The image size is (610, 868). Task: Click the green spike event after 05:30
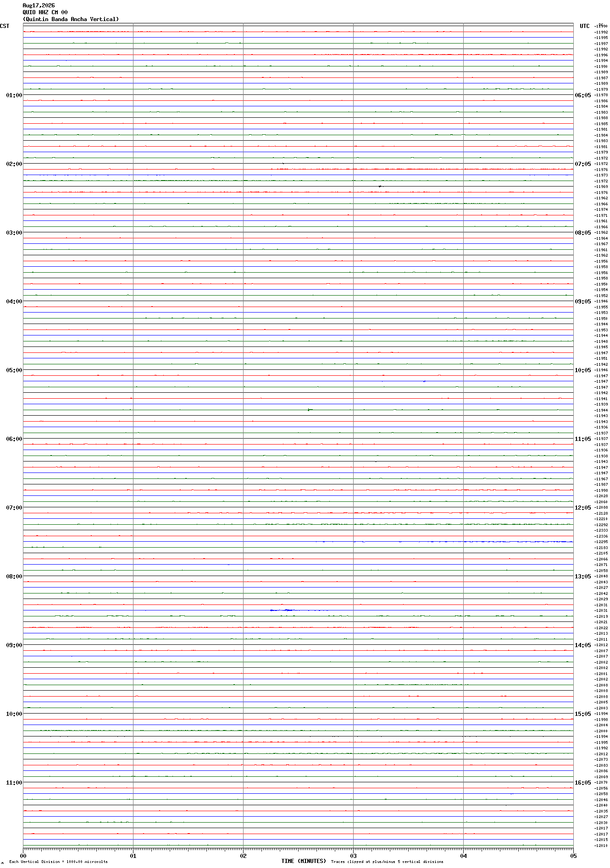(x=310, y=410)
